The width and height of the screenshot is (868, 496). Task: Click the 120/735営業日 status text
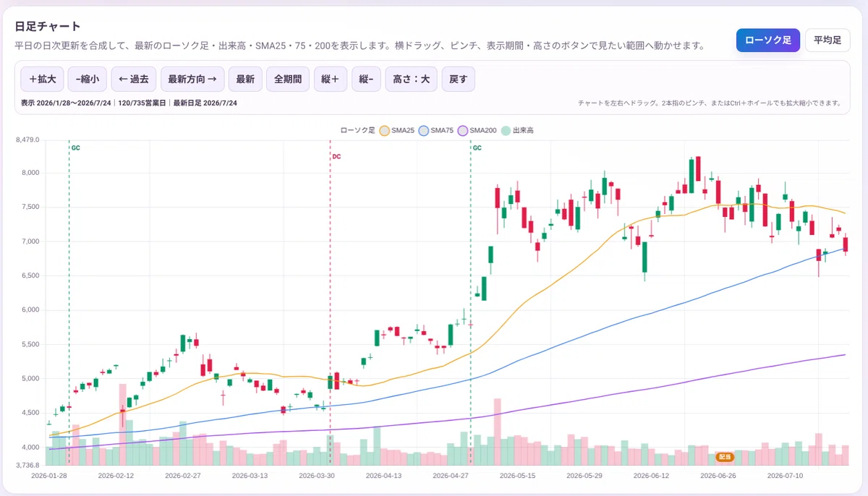(141, 103)
